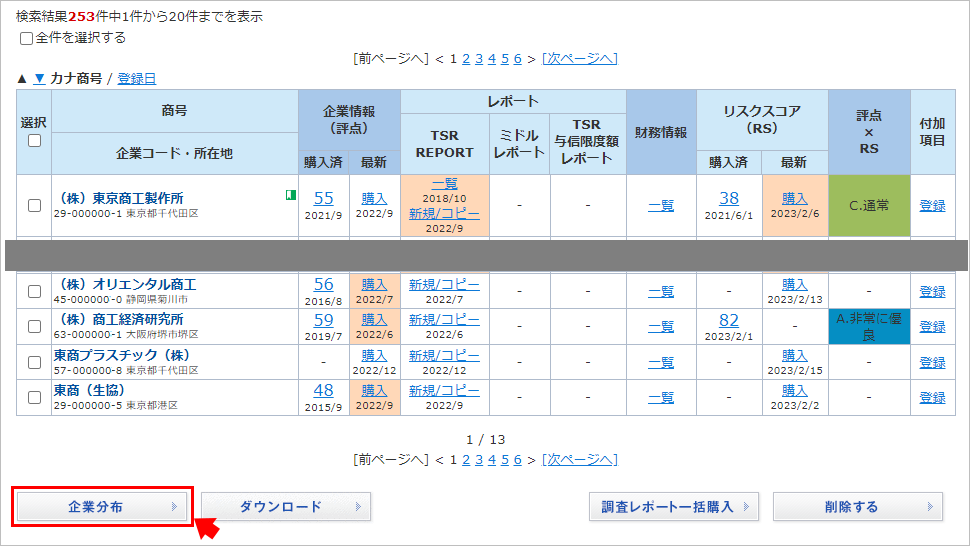Click blue A.非常に優良 rating cell
This screenshot has width=970, height=546.
coord(869,326)
